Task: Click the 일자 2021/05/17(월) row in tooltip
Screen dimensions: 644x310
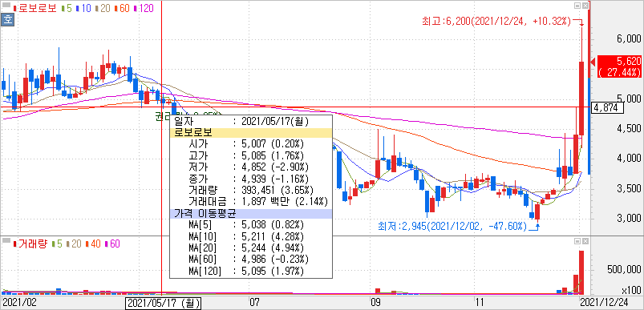Action: coord(250,122)
